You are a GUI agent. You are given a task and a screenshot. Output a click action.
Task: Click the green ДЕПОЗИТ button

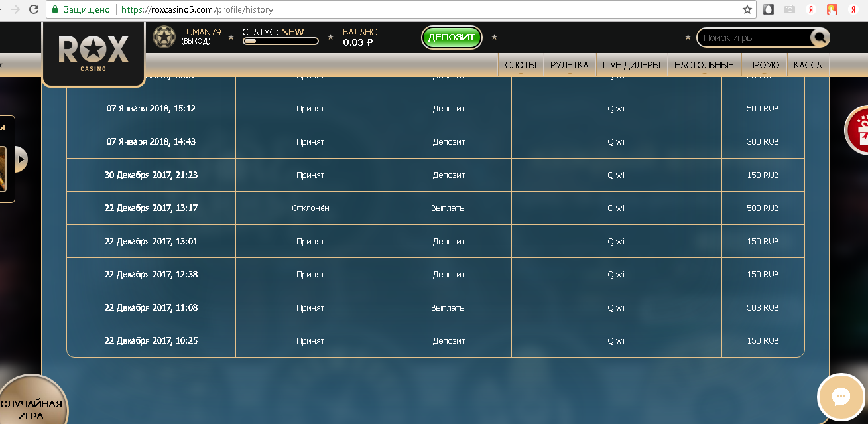tap(452, 37)
